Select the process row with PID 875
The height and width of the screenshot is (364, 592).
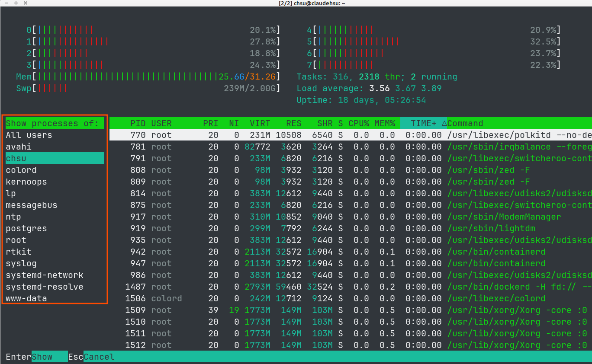pos(351,205)
